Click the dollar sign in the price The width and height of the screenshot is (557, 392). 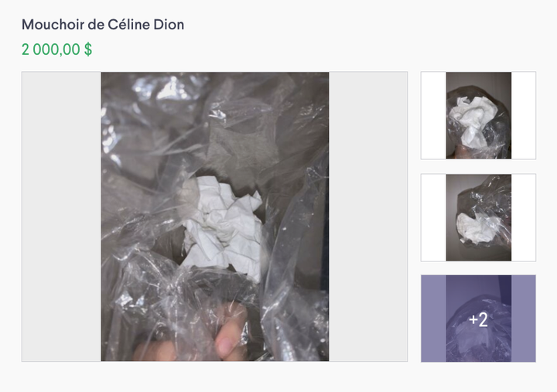[88, 49]
